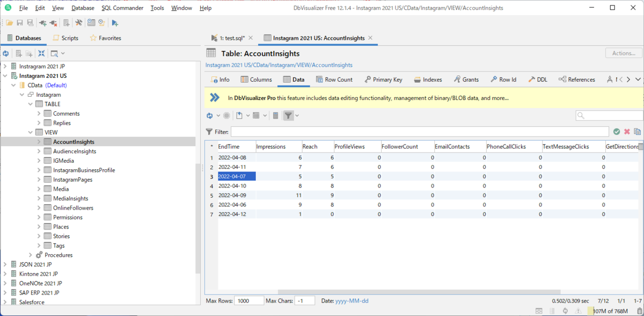This screenshot has width=644, height=316.
Task: Collapse the Instagram 2021 US connection
Action: [5, 76]
